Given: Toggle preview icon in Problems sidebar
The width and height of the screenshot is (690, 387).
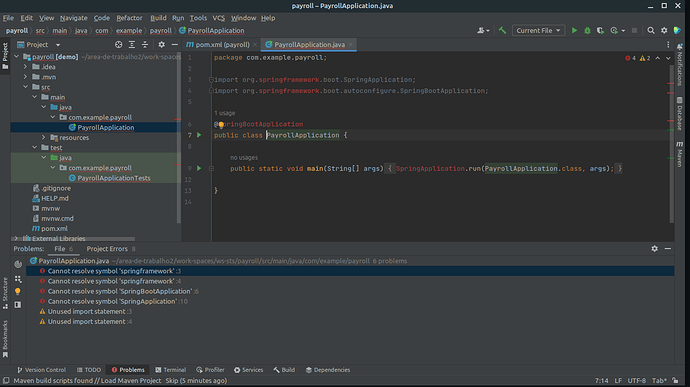Looking at the screenshot, I should (x=18, y=305).
